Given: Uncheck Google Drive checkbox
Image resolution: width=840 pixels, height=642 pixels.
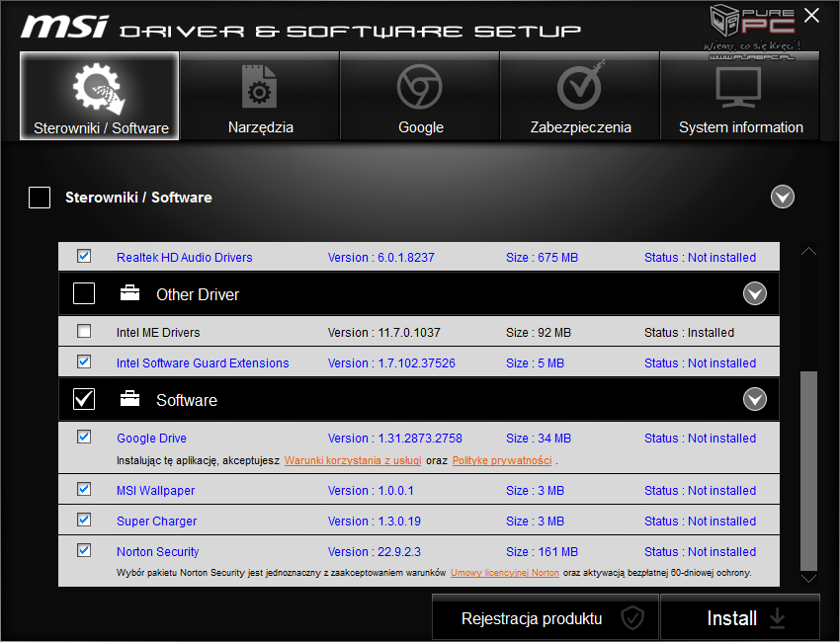Looking at the screenshot, I should click(x=84, y=437).
